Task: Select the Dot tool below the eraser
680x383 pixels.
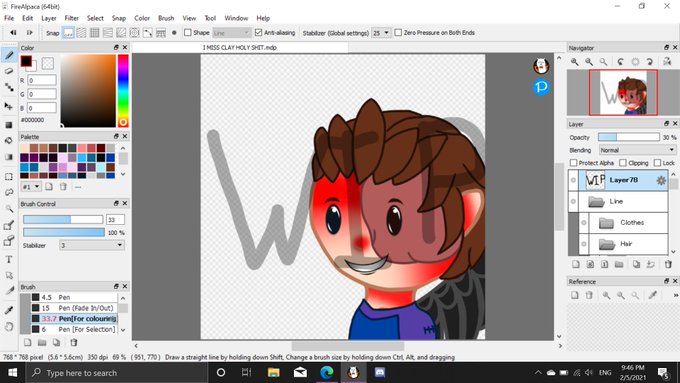Action: [9, 88]
